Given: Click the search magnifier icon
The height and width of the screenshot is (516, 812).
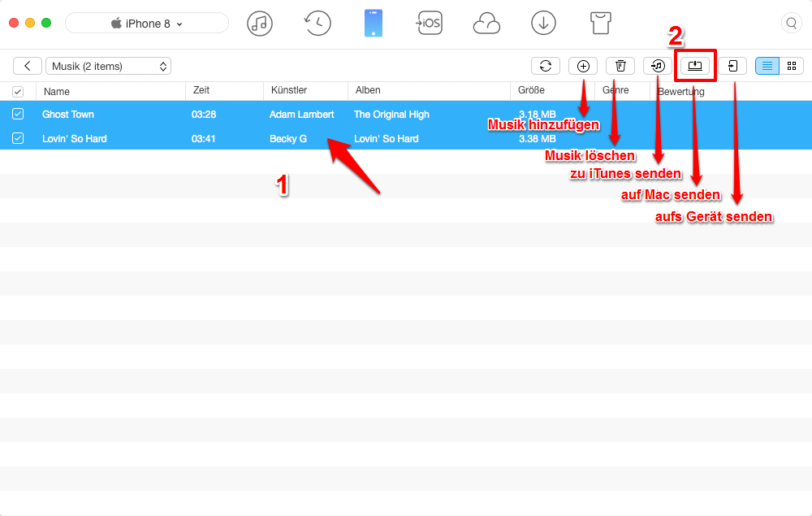Looking at the screenshot, I should (791, 24).
